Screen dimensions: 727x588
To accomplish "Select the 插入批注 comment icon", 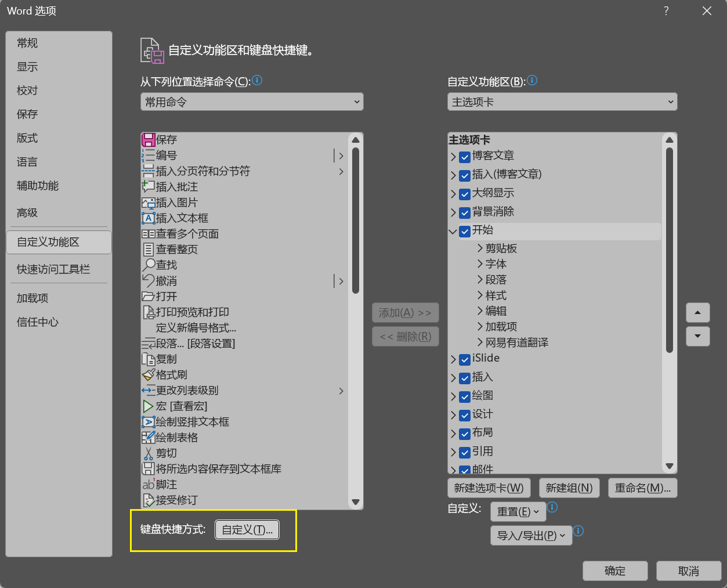I will coord(149,187).
